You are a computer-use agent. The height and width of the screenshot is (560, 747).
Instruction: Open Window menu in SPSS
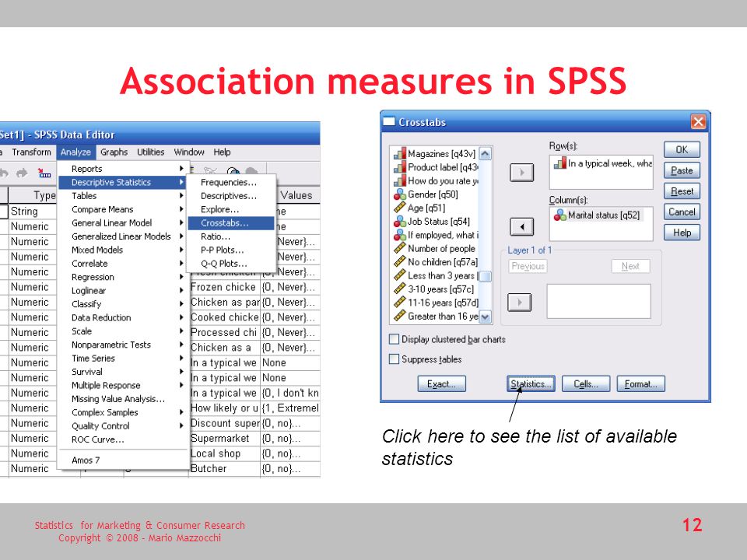188,152
